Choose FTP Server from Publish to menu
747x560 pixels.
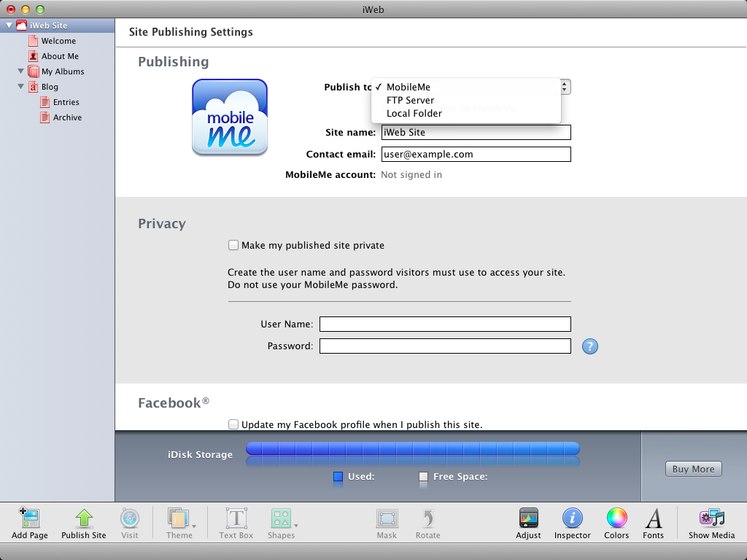coord(466,101)
